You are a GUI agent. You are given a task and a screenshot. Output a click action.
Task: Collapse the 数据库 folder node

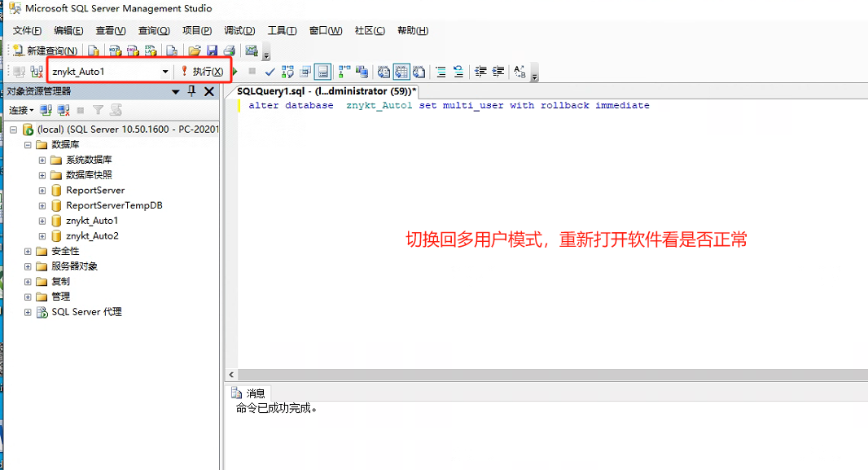click(x=28, y=144)
